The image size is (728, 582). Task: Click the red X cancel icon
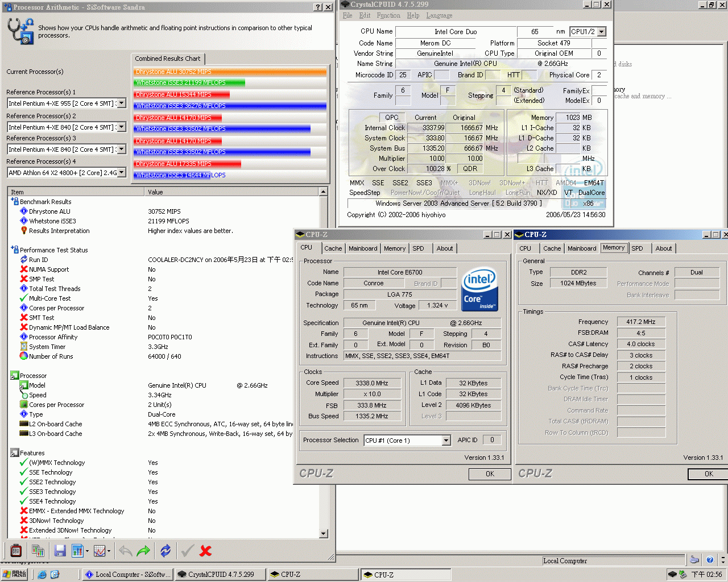coord(206,550)
